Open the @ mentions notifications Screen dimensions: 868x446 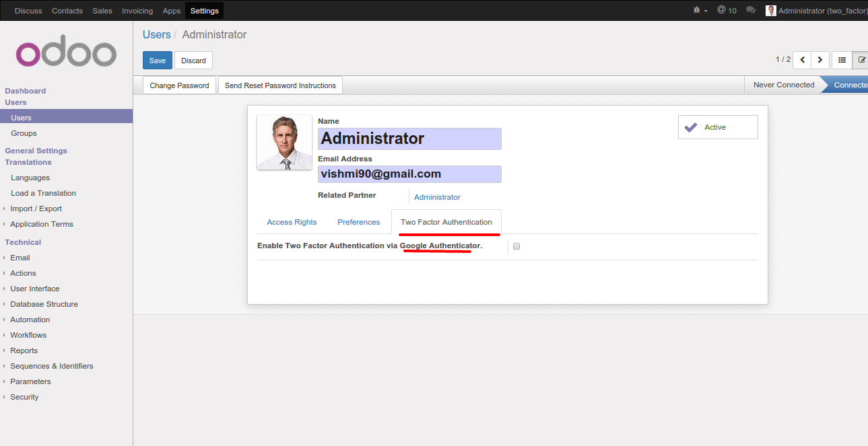[x=726, y=11]
